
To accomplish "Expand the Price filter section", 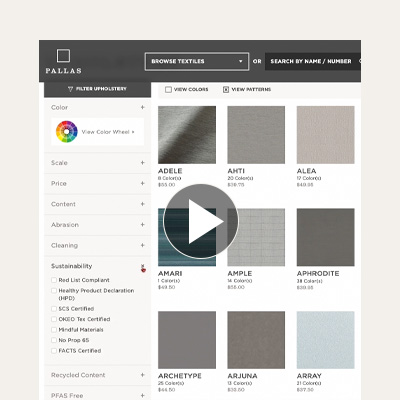I will pos(142,183).
